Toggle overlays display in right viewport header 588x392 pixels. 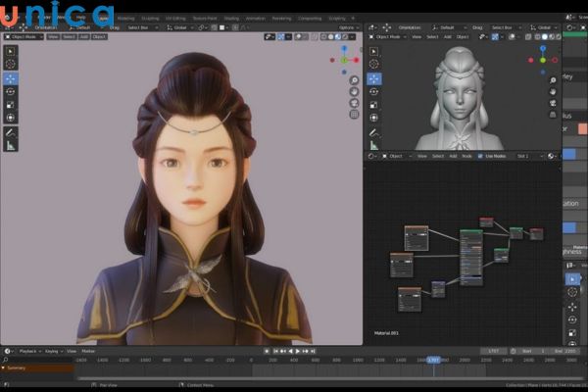click(511, 37)
